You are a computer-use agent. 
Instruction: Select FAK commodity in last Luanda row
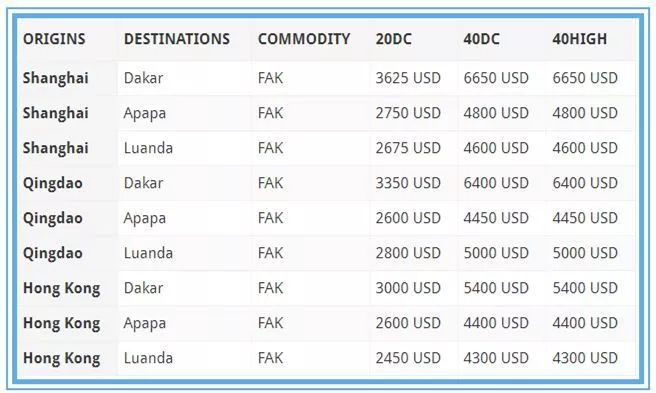(x=270, y=358)
